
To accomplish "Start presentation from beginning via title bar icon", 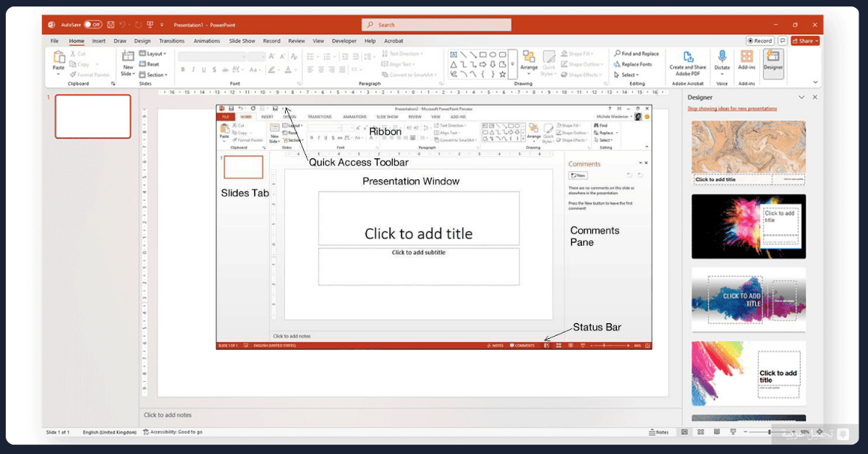I will (149, 25).
